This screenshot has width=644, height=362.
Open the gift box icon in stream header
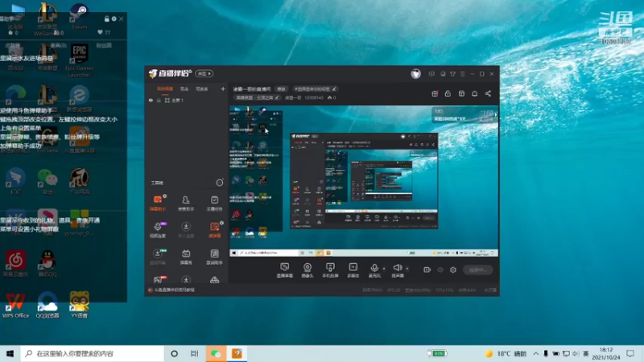point(435,93)
